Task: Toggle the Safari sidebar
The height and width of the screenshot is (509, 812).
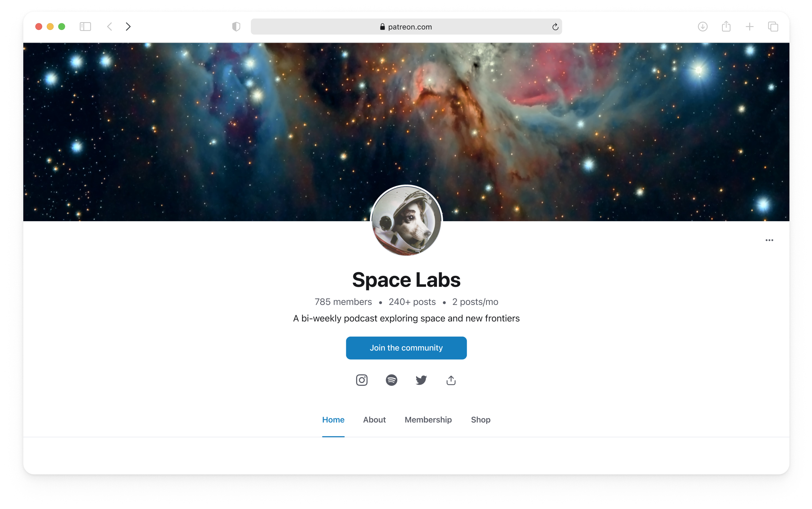Action: pyautogui.click(x=85, y=27)
